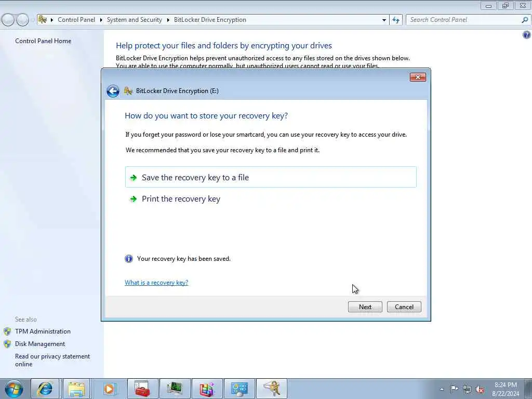Screen dimensions: 532x399
Task: Open network status icon in tray
Action: tap(467, 389)
